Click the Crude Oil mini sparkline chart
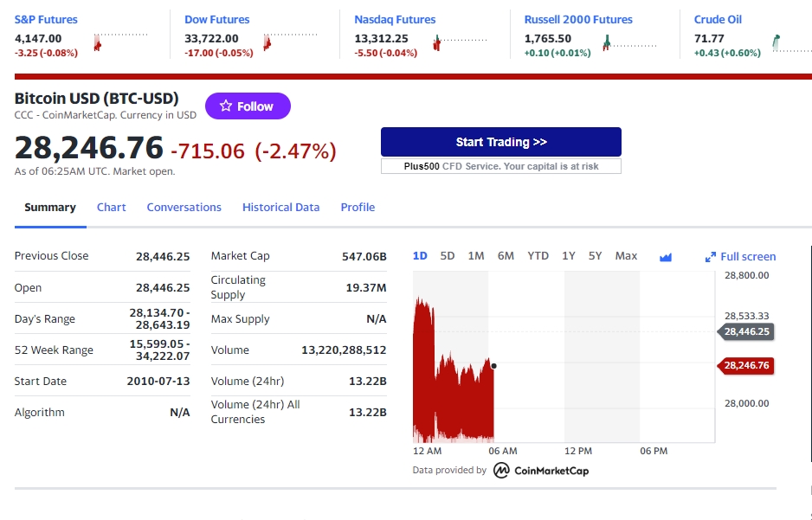Image resolution: width=812 pixels, height=520 pixels. tap(792, 42)
